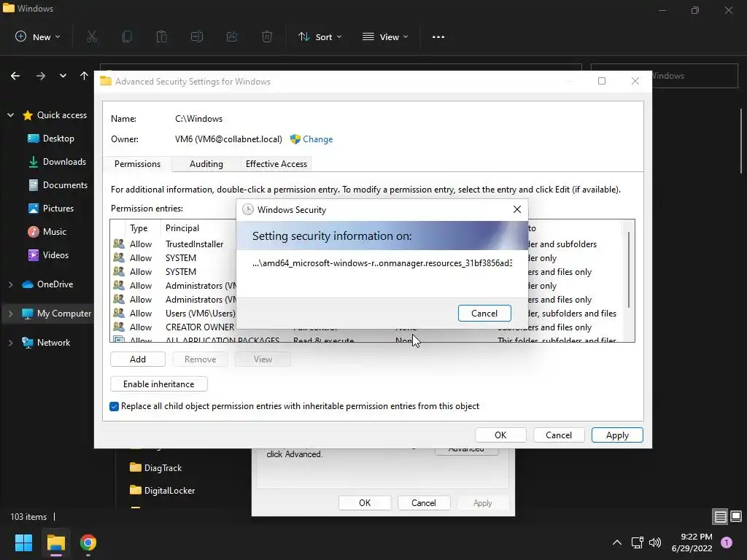Click the Type column header
Screen dimensions: 747x560
139,228
